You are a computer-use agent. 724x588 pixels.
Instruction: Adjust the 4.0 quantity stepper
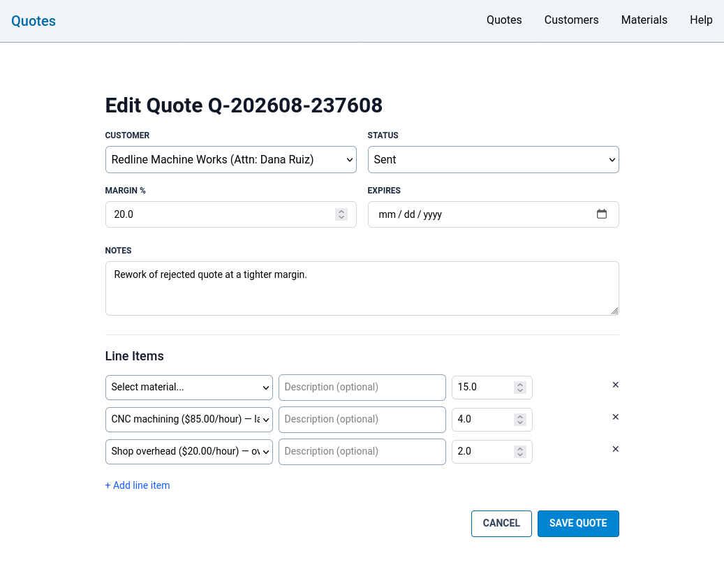click(x=520, y=420)
